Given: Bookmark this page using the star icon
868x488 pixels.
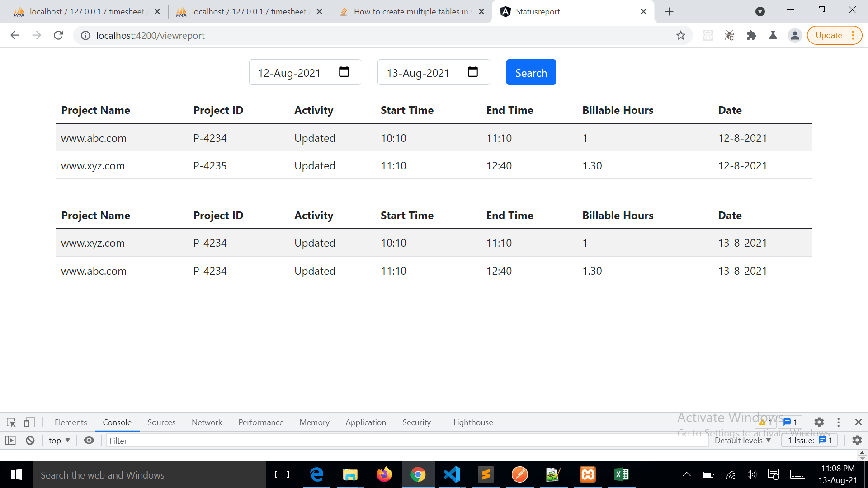Looking at the screenshot, I should (x=680, y=35).
